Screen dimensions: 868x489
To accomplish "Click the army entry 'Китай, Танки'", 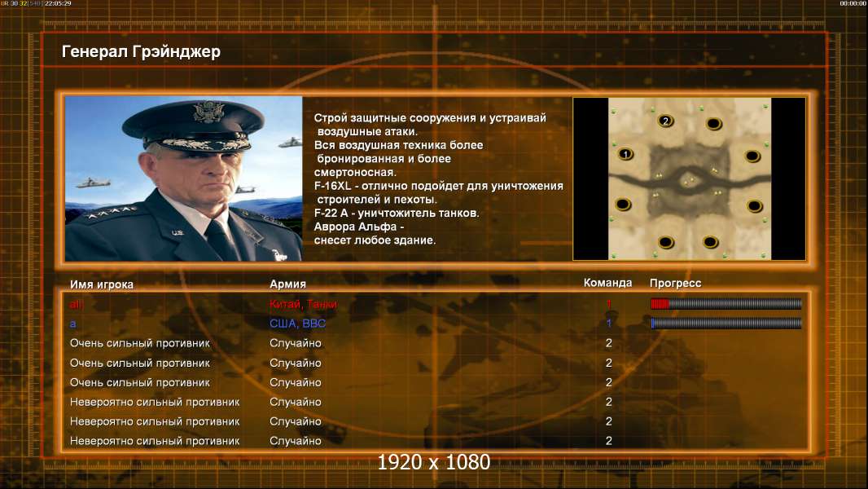I will [304, 304].
